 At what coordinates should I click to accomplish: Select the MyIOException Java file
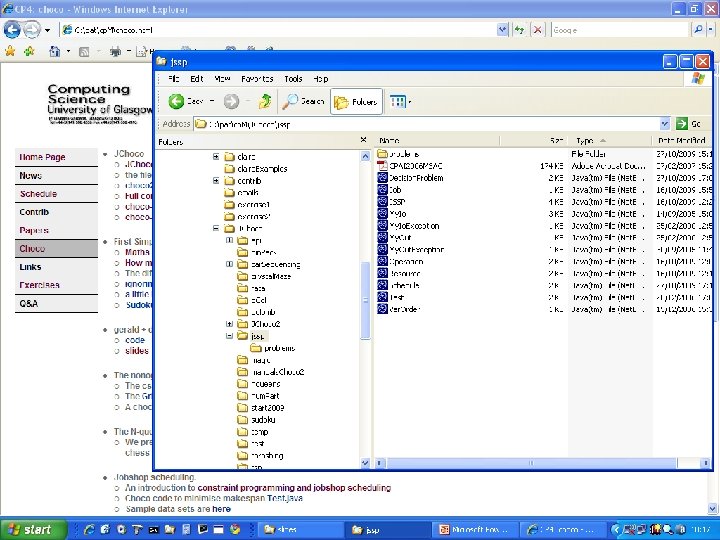click(408, 225)
